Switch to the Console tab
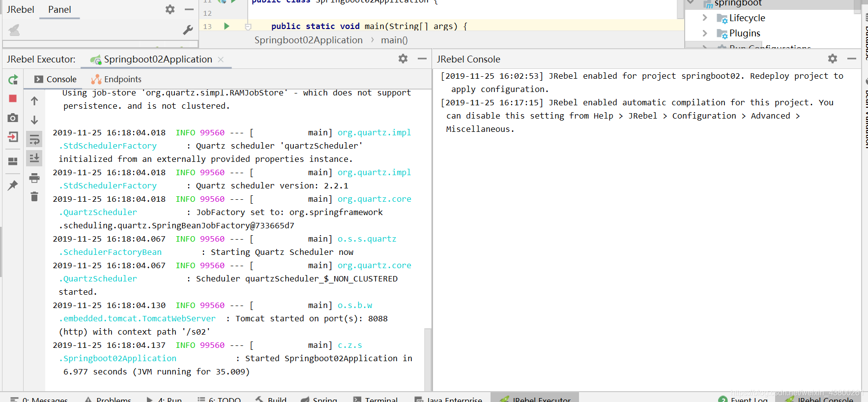 pyautogui.click(x=55, y=79)
